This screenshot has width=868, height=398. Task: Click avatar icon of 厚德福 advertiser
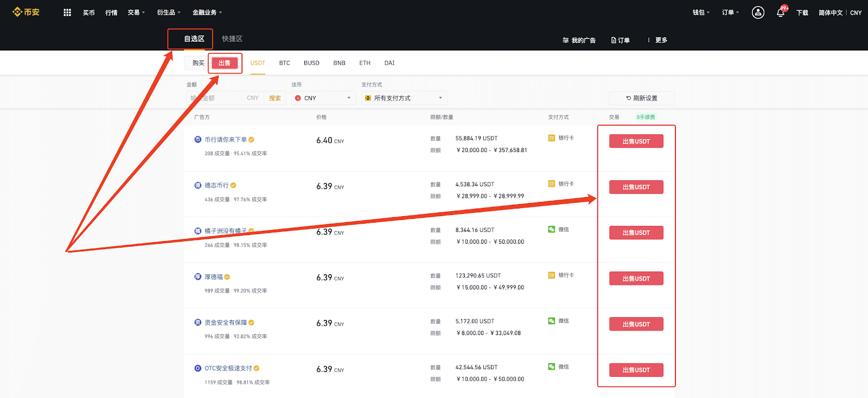click(x=197, y=277)
